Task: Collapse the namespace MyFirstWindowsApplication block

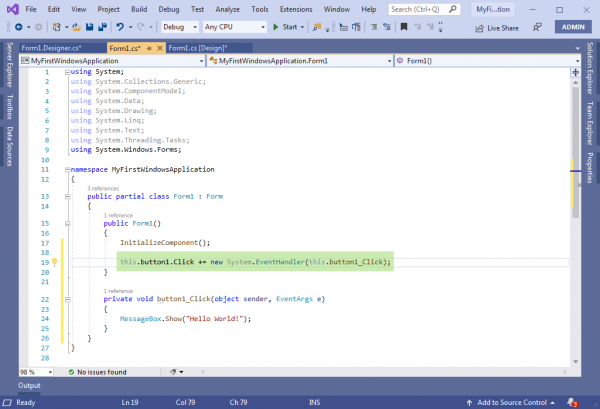Action: 67,170
